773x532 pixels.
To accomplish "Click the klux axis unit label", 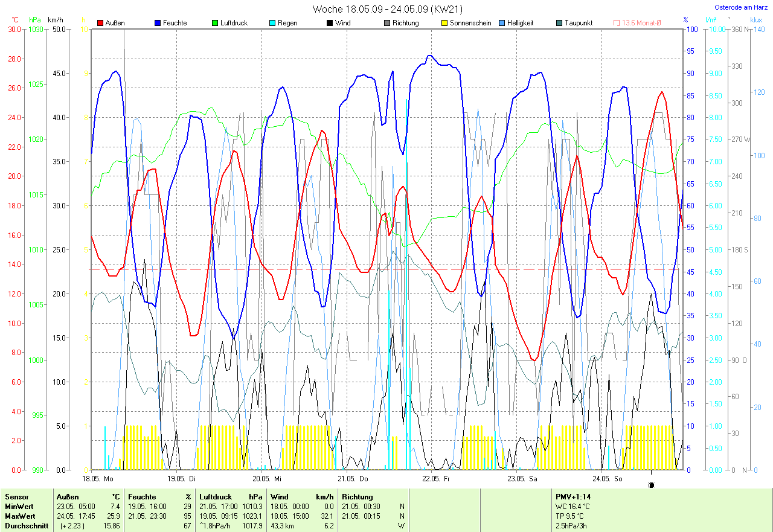I will click(755, 20).
